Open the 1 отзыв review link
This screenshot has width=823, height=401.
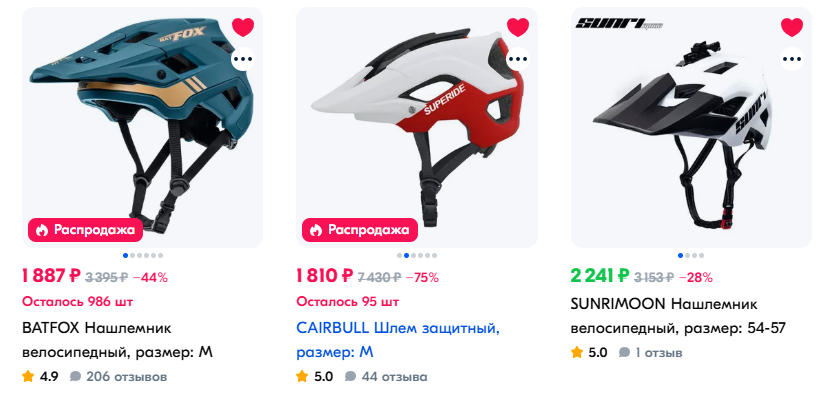pos(650,352)
